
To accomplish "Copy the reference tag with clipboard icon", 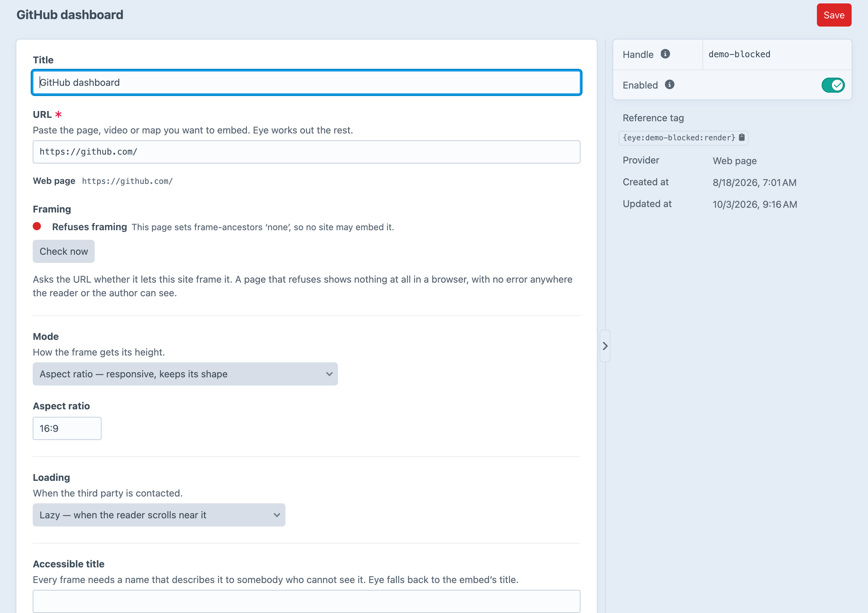I will pyautogui.click(x=742, y=137).
